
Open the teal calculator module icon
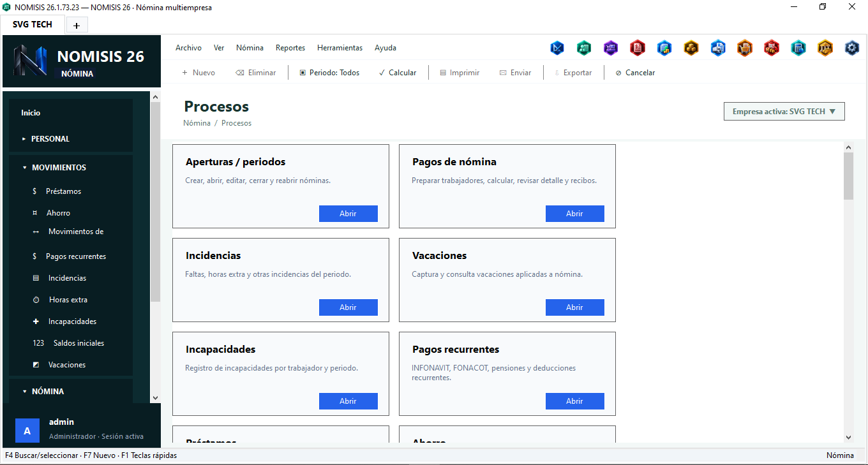[798, 48]
